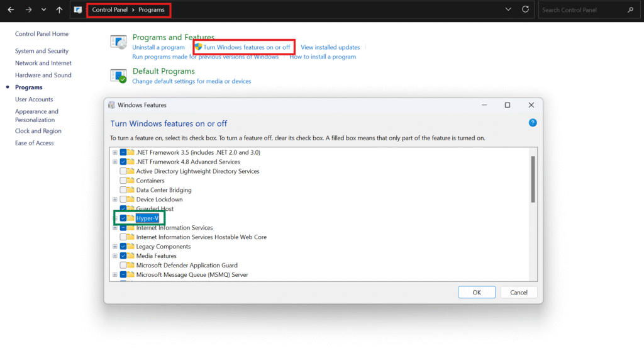Go up one level with up arrow
The height and width of the screenshot is (348, 644).
[x=59, y=9]
